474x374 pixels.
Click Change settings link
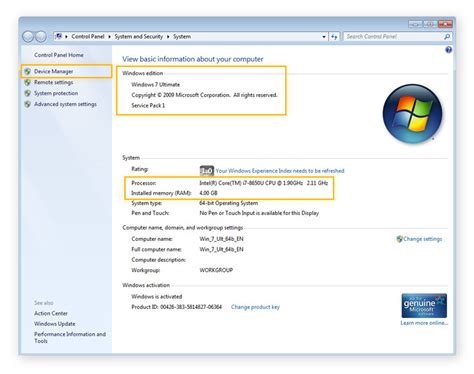pos(423,239)
